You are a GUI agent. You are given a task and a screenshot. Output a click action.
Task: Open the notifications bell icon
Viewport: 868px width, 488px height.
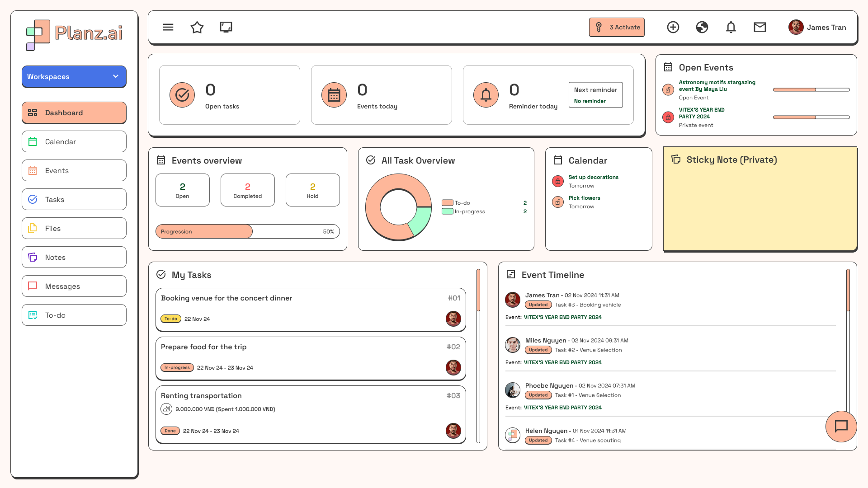731,27
